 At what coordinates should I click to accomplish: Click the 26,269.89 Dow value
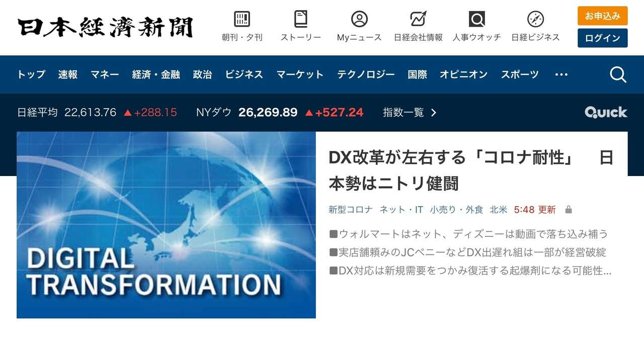(268, 113)
